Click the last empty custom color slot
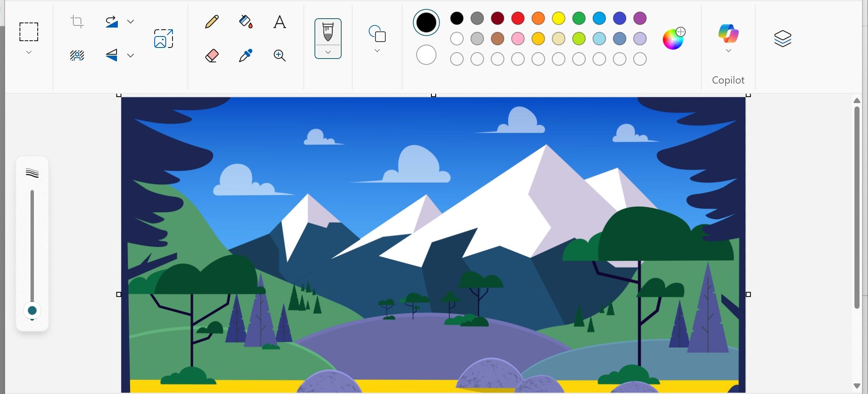The height and width of the screenshot is (394, 868). click(640, 59)
